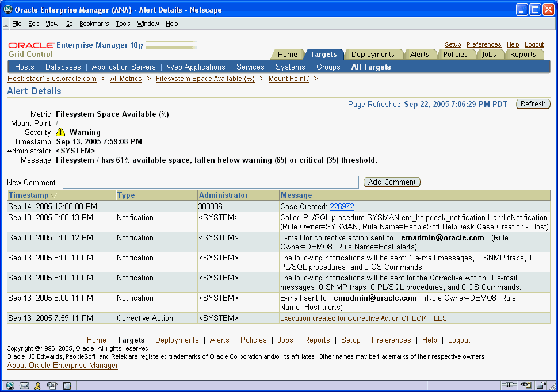The width and height of the screenshot is (558, 392).
Task: Click the Add Comment button
Action: pos(392,182)
